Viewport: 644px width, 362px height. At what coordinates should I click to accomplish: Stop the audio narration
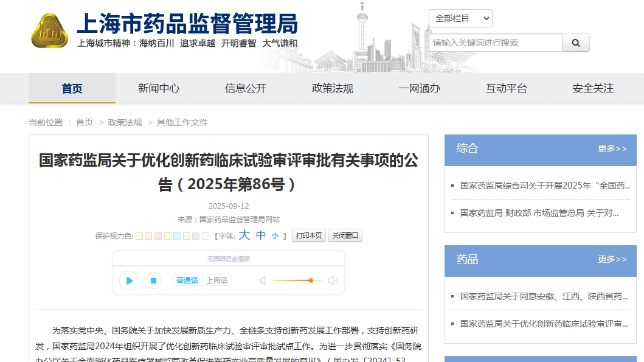[x=153, y=280]
